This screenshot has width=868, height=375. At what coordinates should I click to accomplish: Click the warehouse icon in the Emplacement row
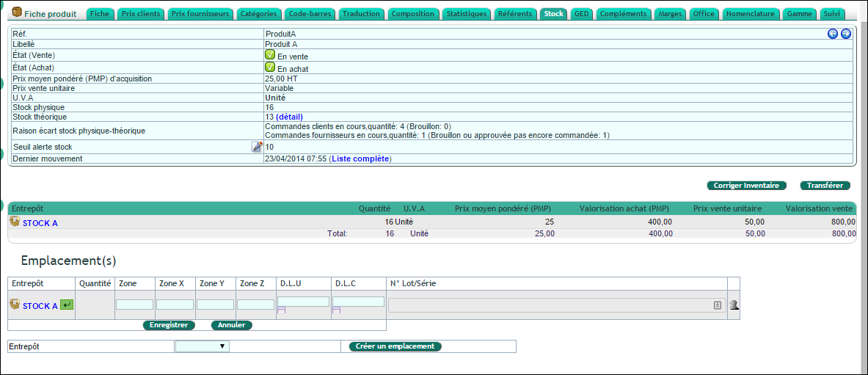(15, 305)
